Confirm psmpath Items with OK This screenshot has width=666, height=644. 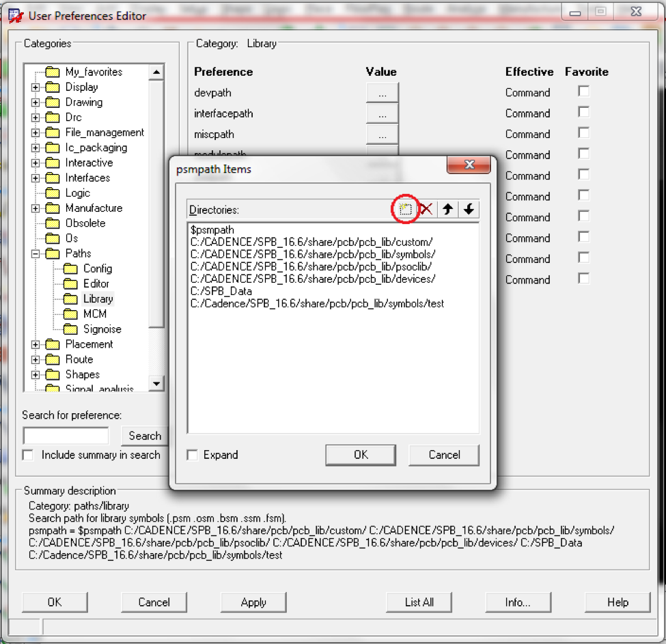tap(361, 455)
